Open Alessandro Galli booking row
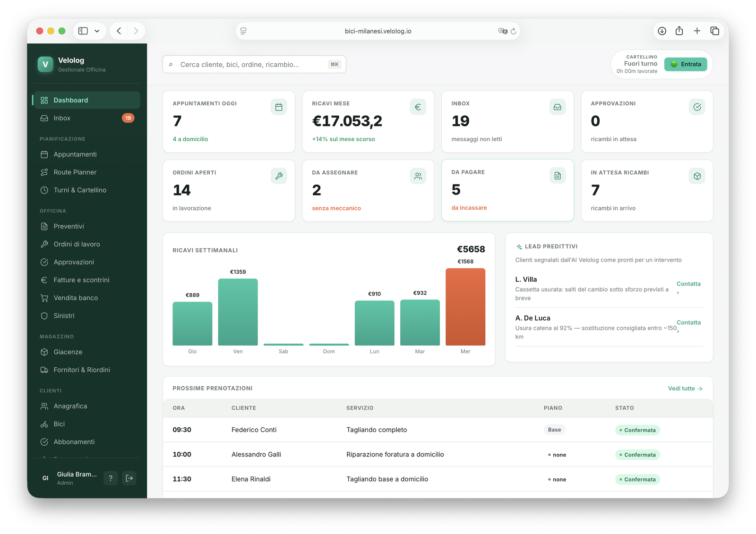Image resolution: width=756 pixels, height=534 pixels. tap(438, 454)
